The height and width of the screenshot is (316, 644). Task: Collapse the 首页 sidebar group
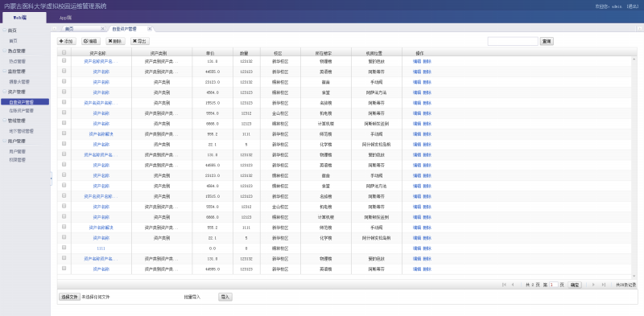coord(5,31)
